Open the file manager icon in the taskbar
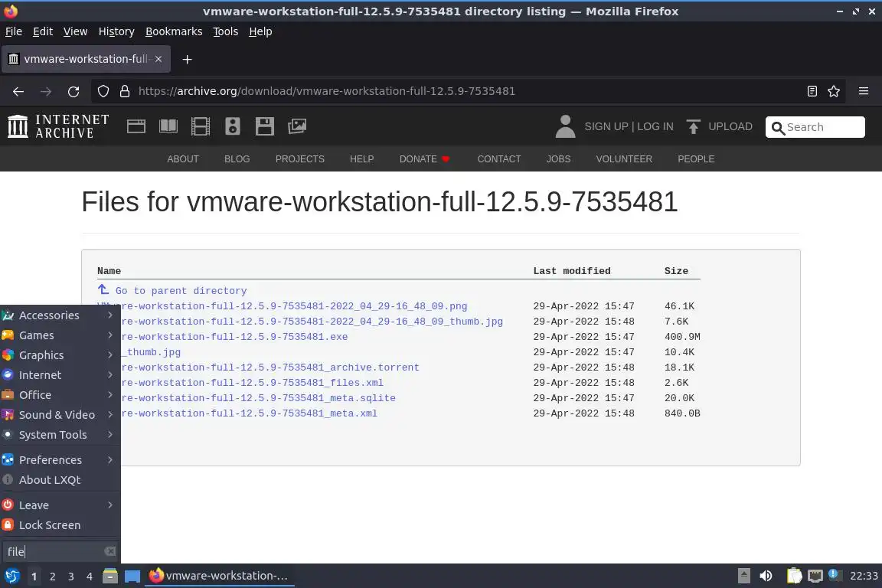The height and width of the screenshot is (588, 882). [110, 576]
